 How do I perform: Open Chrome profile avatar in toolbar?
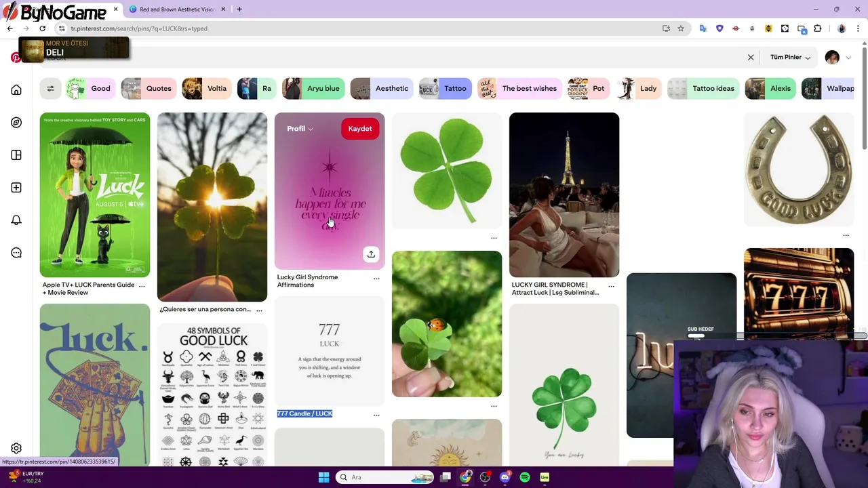point(842,28)
